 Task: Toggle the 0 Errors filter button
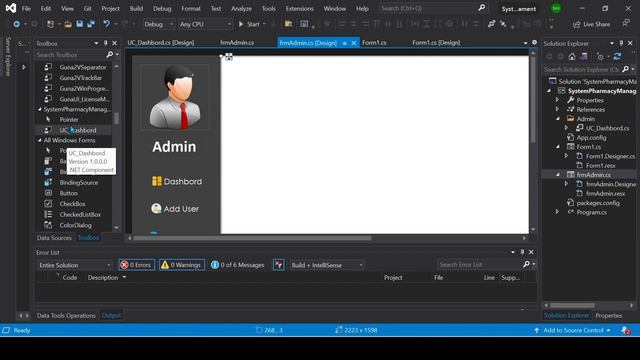click(136, 265)
